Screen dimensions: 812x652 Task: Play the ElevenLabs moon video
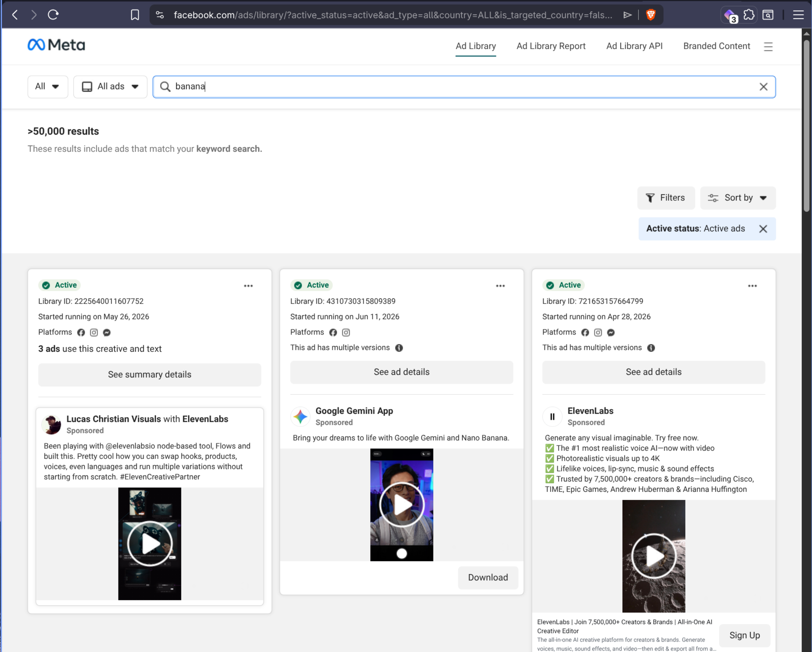pyautogui.click(x=653, y=556)
